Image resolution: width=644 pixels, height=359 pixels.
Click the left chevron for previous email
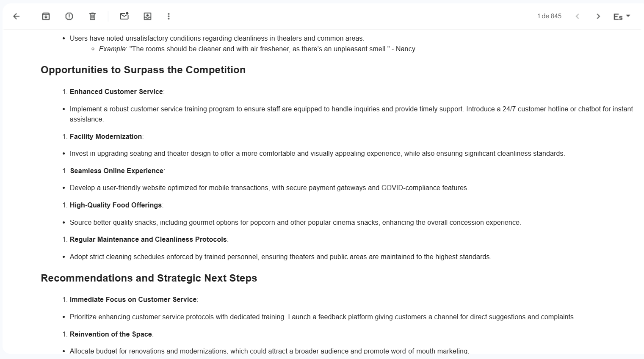click(577, 16)
